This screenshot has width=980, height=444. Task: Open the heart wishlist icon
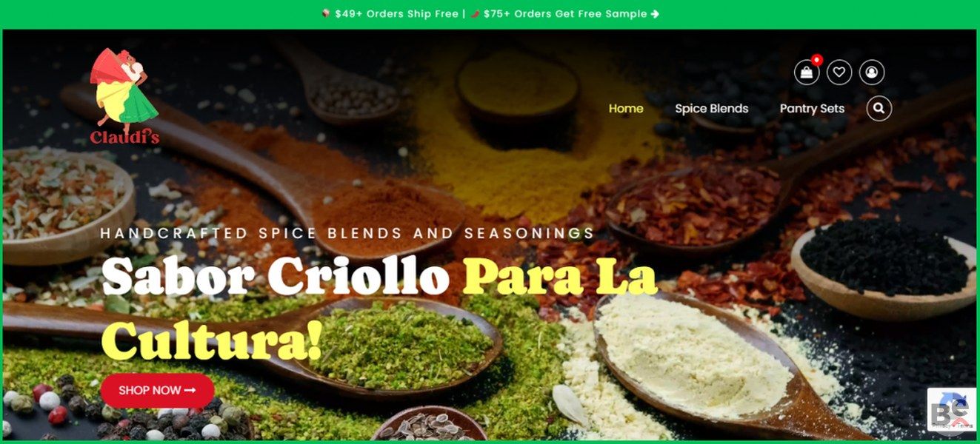[x=839, y=72]
